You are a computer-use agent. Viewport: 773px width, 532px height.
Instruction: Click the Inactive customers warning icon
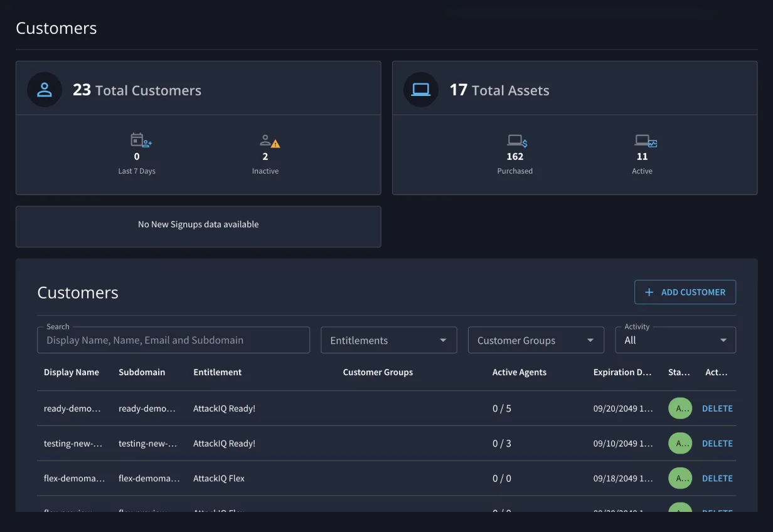(x=270, y=141)
